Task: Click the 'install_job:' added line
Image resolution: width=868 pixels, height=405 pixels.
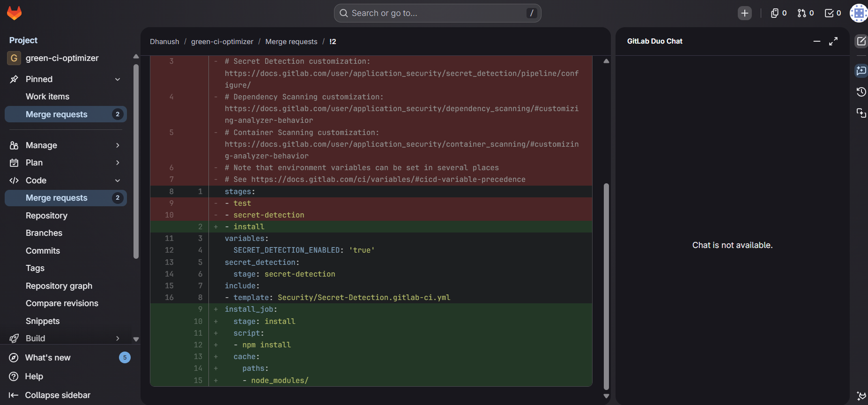Action: (x=371, y=309)
